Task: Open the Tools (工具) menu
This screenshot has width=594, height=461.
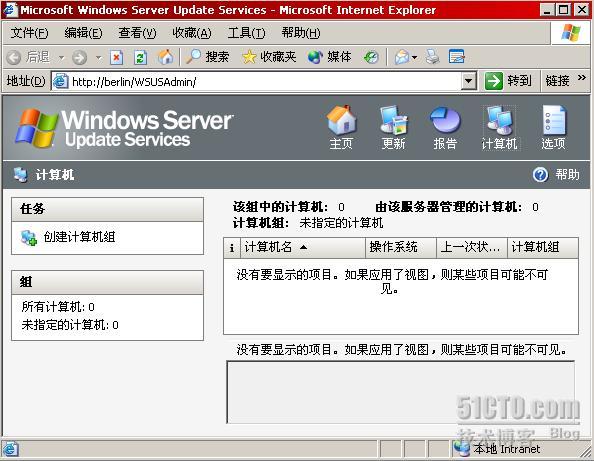Action: [246, 33]
